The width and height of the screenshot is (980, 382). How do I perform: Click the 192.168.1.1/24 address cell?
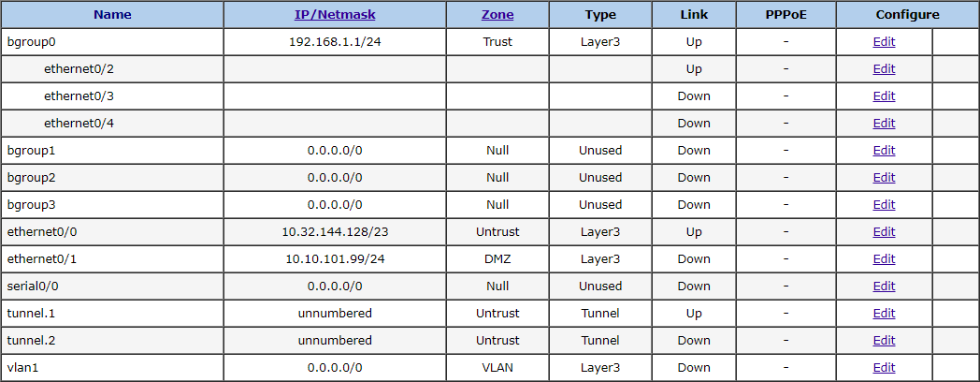tap(335, 42)
